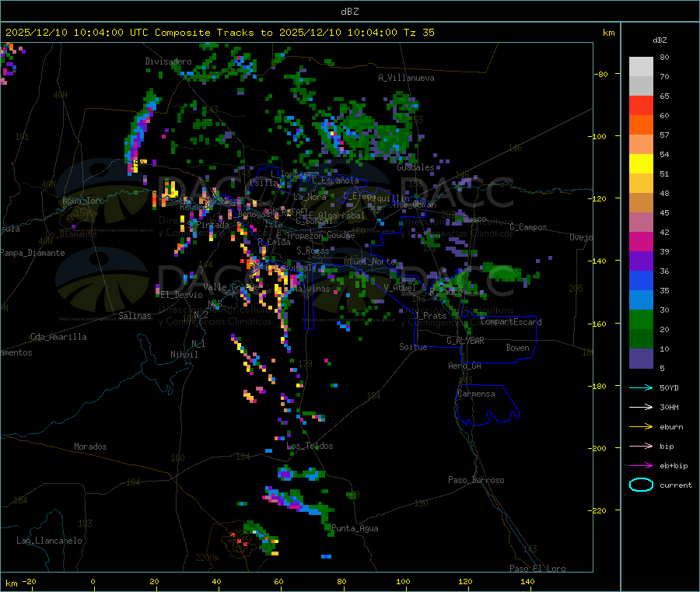Screen dimensions: 700x592
Task: Click the 'Nihuil' map label
Action: (184, 355)
